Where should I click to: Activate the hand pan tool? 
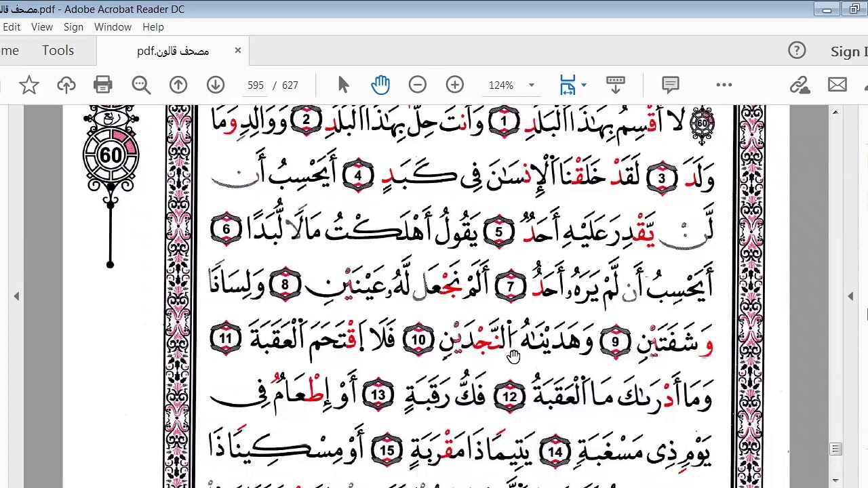tap(380, 85)
